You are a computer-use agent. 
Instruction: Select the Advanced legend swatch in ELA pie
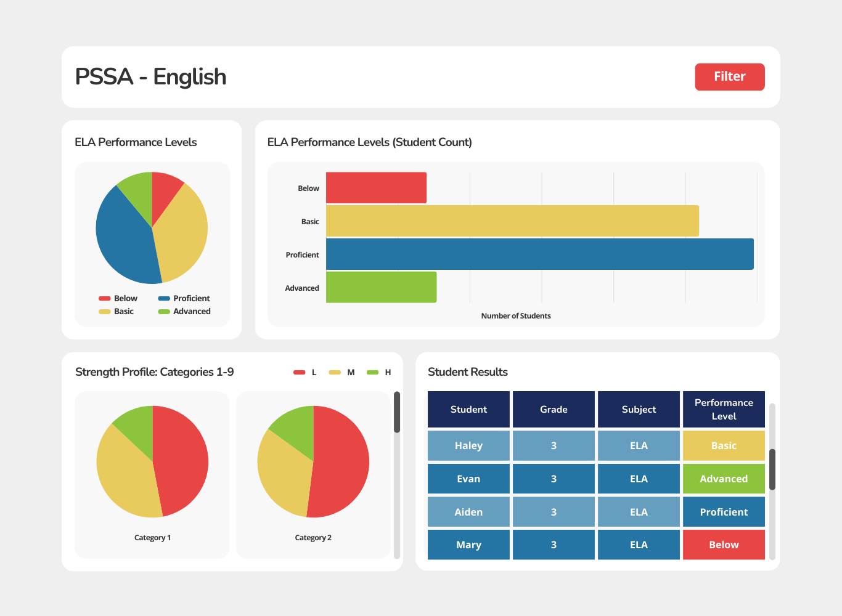pos(164,312)
